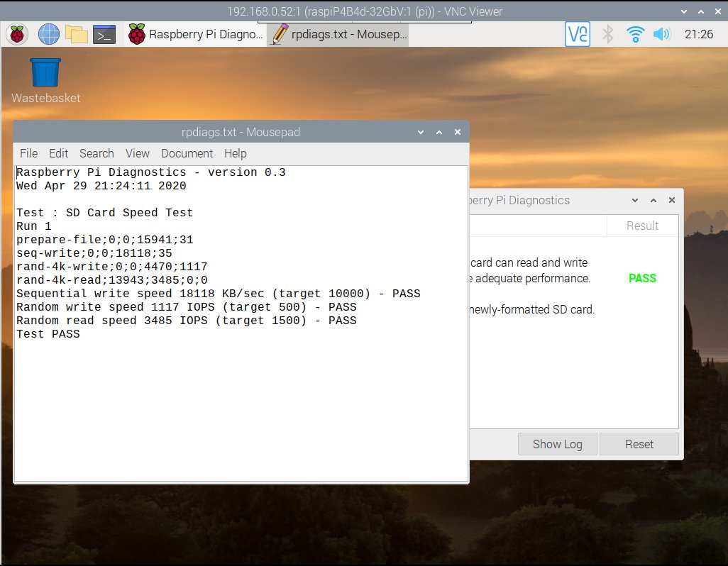This screenshot has width=728, height=566.
Task: Click the 'Run 1' line
Action: pyautogui.click(x=34, y=226)
